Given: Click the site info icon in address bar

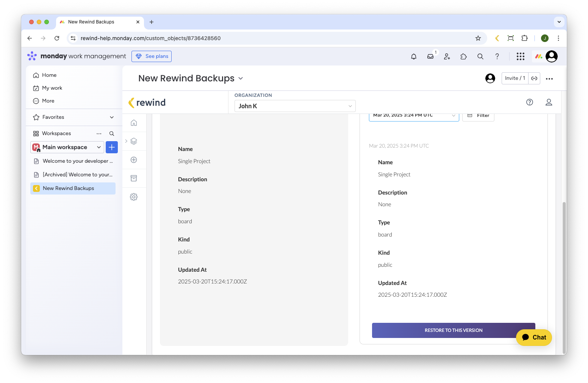Looking at the screenshot, I should pos(73,38).
